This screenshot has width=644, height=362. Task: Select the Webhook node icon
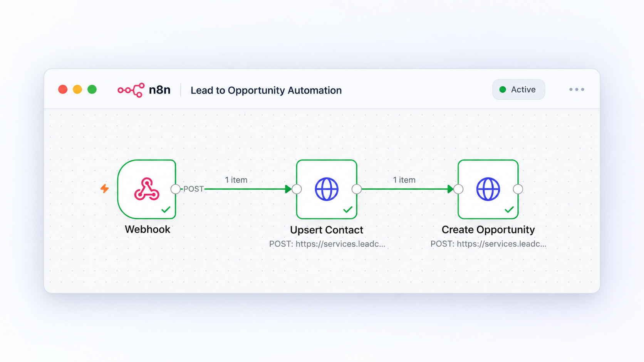(x=147, y=189)
